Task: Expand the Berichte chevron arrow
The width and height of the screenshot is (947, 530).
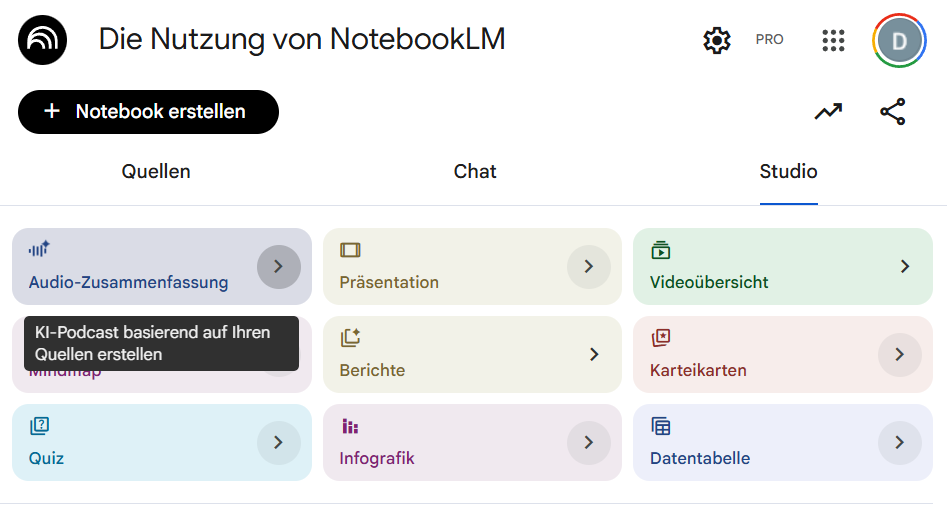Action: click(594, 354)
